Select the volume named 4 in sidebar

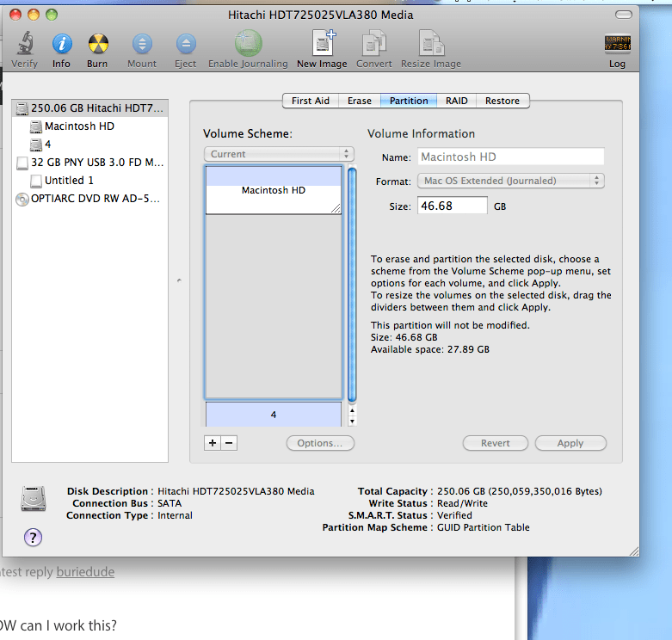point(90,145)
